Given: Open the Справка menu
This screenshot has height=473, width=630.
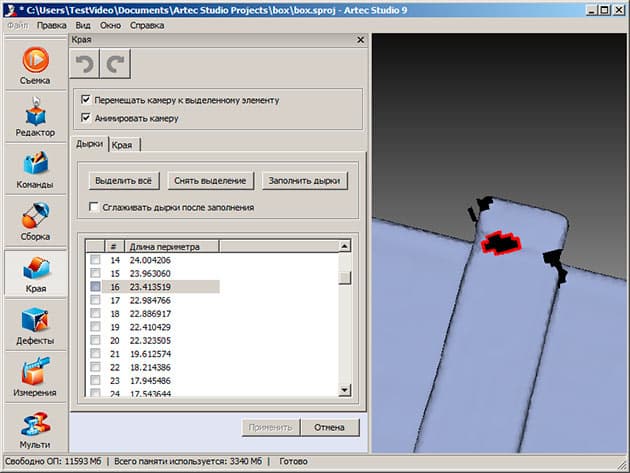Looking at the screenshot, I should point(147,25).
